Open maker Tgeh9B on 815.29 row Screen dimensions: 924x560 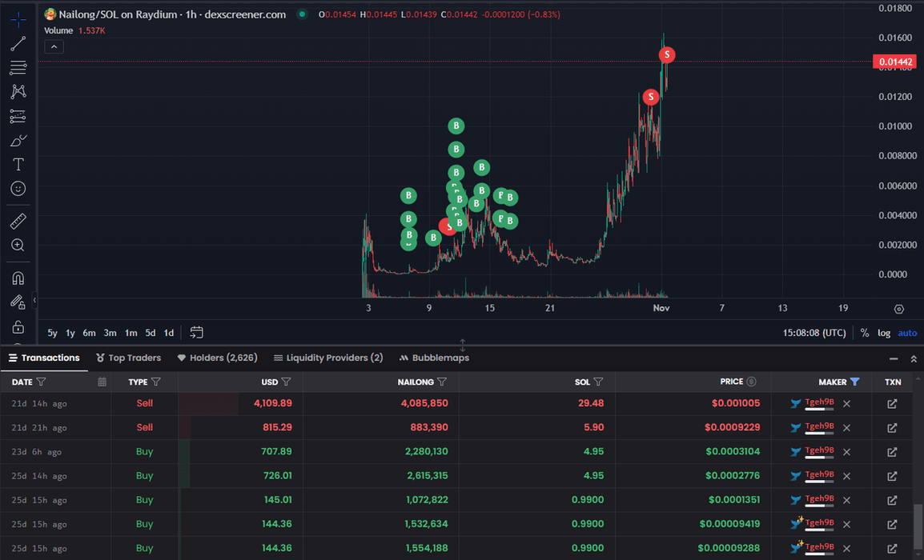(x=819, y=426)
